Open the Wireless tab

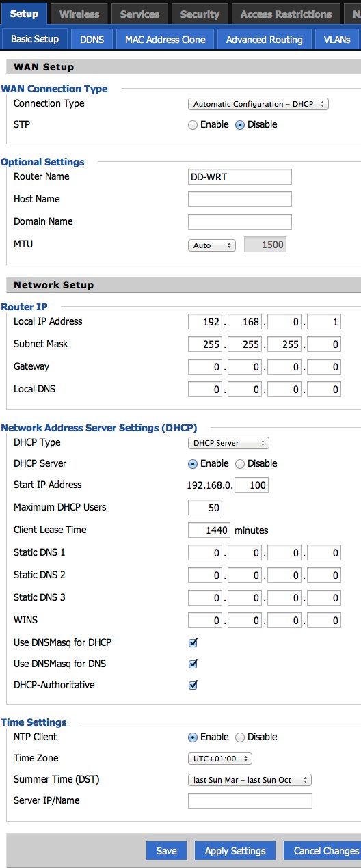[79, 14]
